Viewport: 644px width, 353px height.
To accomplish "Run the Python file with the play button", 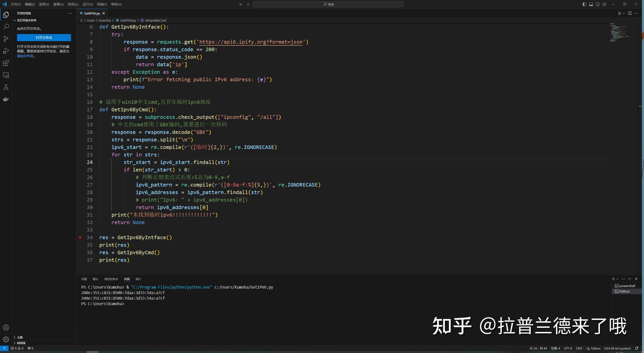I will [619, 13].
